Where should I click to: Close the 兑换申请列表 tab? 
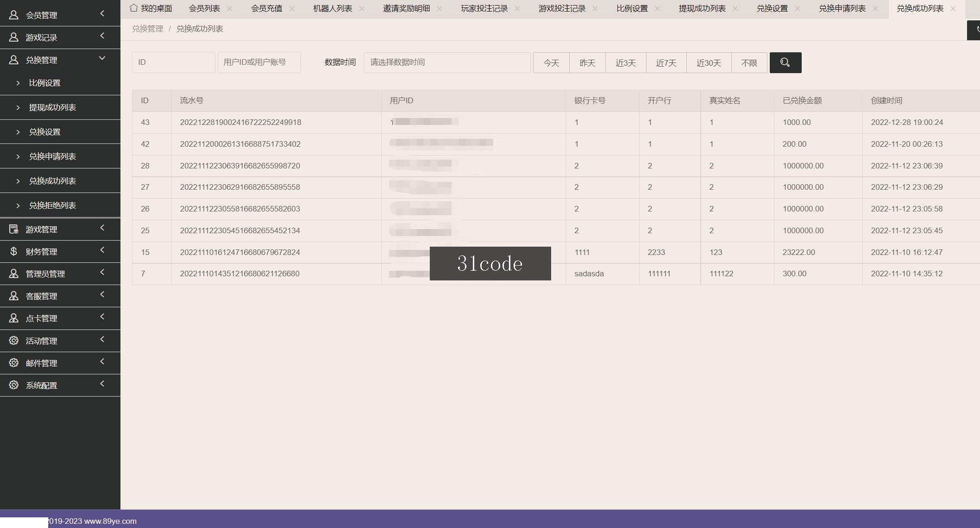[x=875, y=8]
